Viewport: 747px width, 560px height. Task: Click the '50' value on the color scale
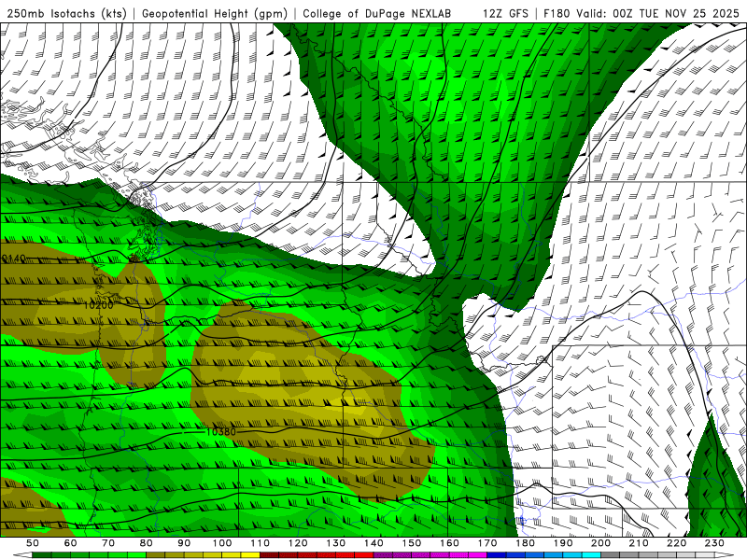point(33,543)
